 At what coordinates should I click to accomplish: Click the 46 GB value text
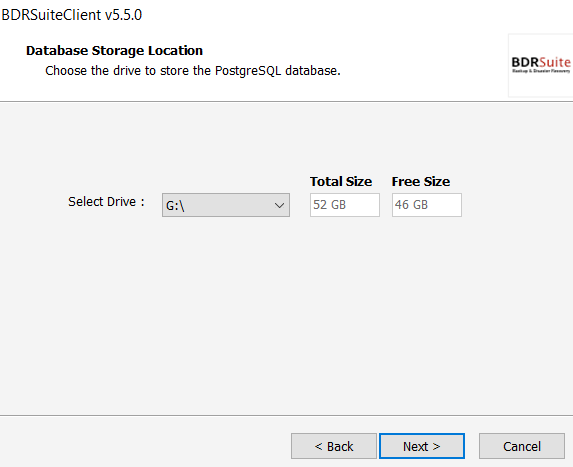point(411,205)
